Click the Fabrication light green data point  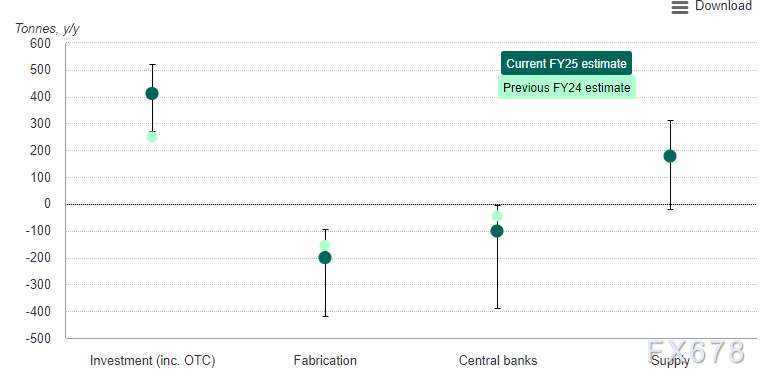(x=325, y=245)
